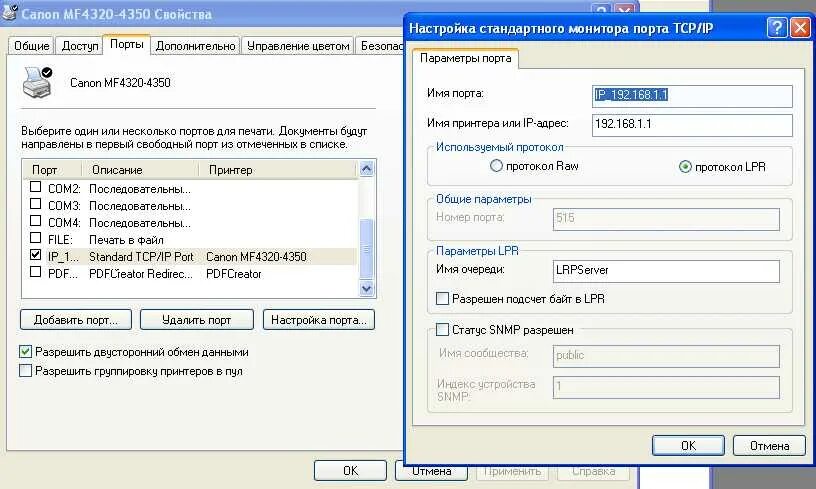Image resolution: width=816 pixels, height=489 pixels.
Task: Click the 'Описание' column header
Action: [140, 170]
